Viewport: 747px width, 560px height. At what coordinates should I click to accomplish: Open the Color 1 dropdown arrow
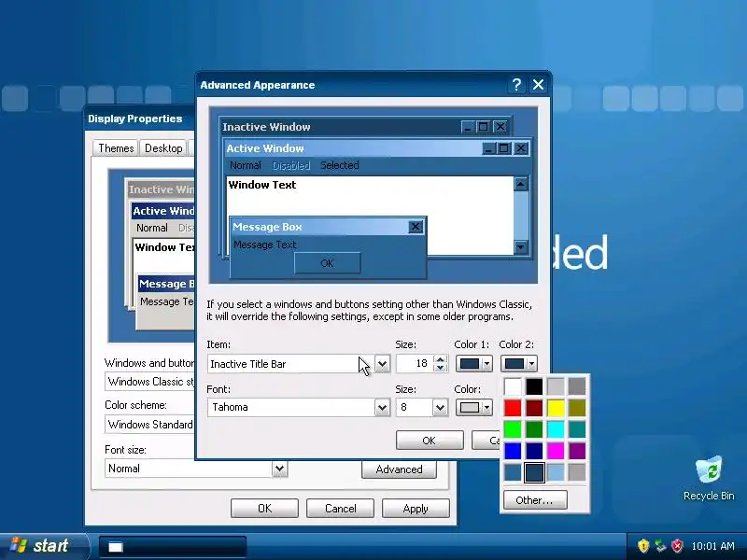tap(486, 364)
